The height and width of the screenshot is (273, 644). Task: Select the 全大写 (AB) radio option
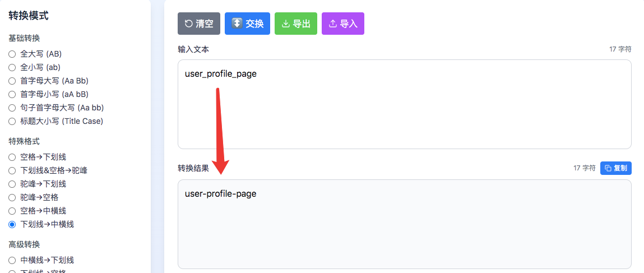[12, 54]
